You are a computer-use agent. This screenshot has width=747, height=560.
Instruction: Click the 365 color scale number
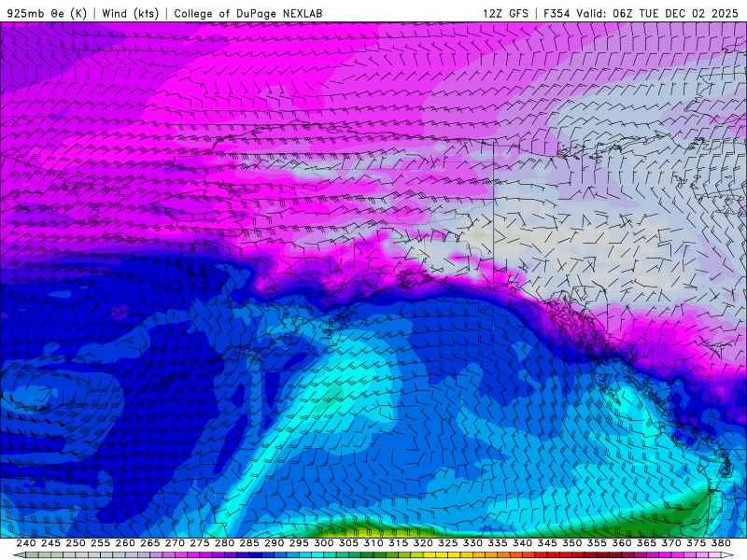tap(646, 543)
